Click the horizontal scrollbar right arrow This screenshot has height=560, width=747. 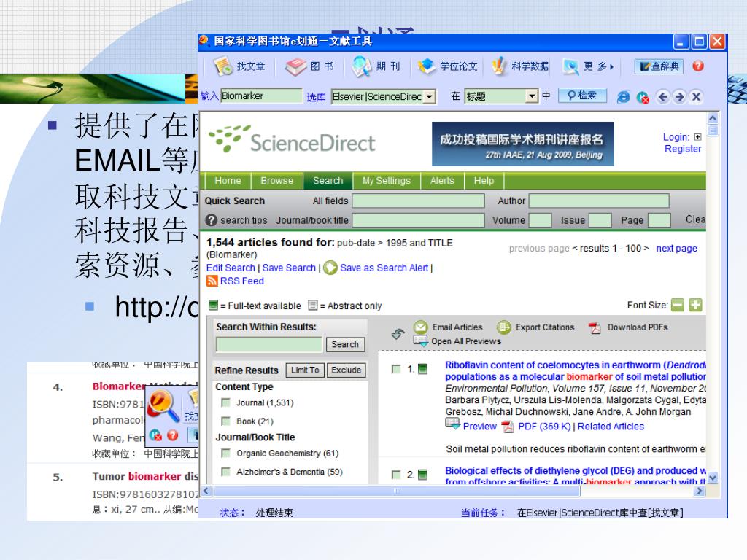[699, 491]
